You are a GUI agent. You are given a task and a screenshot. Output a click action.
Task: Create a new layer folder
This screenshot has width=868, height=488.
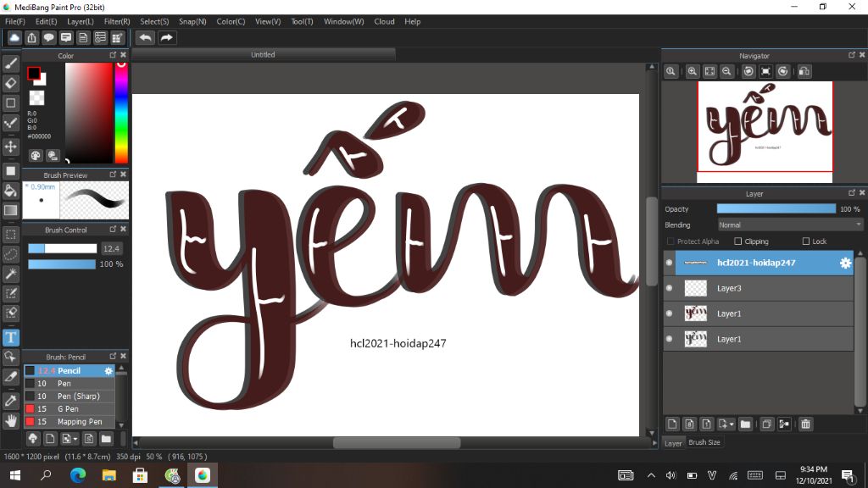coord(745,424)
